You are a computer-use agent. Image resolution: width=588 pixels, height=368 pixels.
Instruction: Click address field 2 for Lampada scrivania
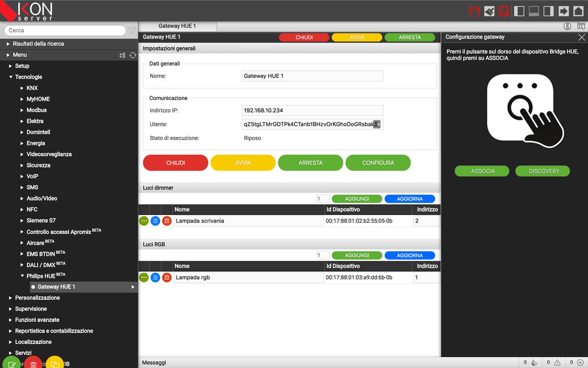coord(426,221)
